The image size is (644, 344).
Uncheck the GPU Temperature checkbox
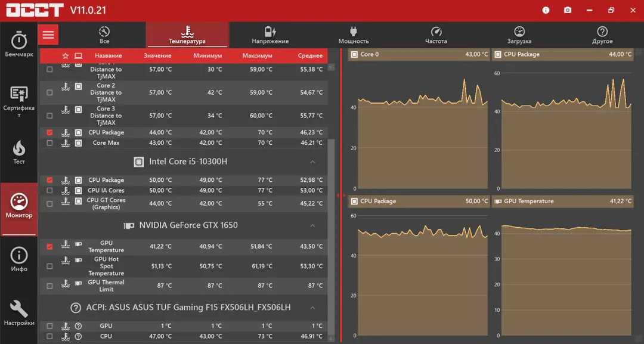49,247
